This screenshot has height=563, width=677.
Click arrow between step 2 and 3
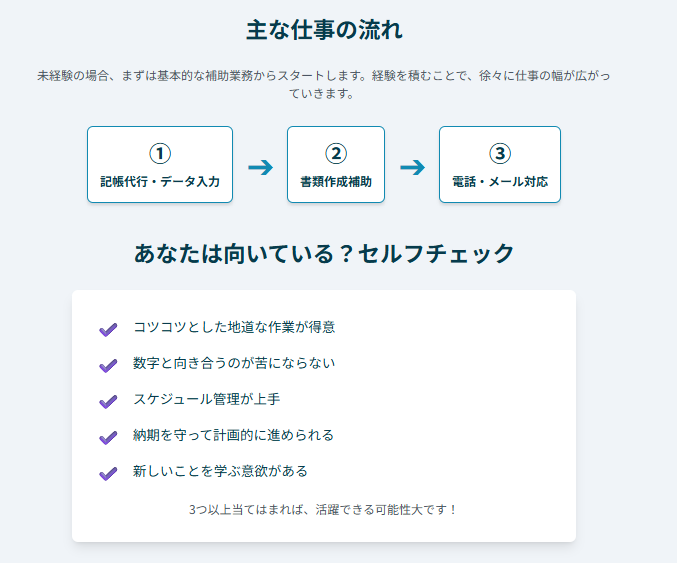pyautogui.click(x=412, y=167)
